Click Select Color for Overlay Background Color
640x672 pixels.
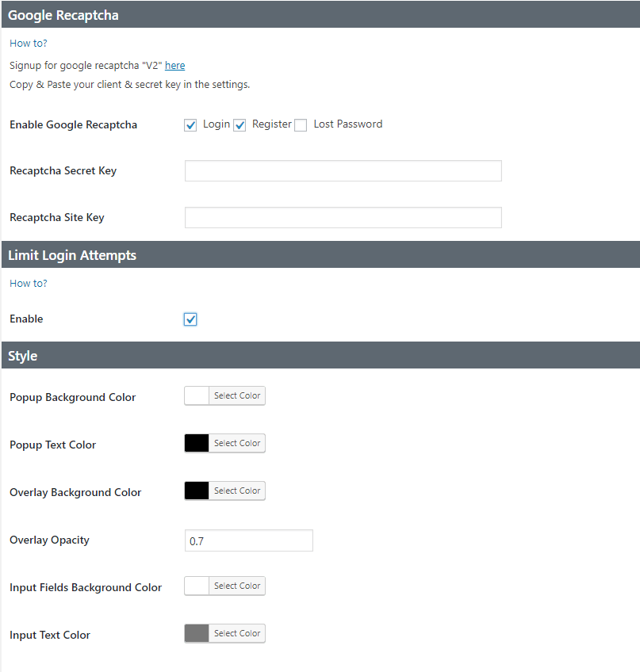236,491
